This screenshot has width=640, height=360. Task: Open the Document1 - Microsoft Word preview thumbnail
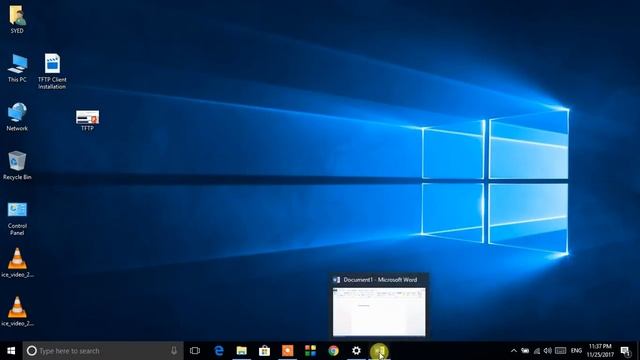379,312
